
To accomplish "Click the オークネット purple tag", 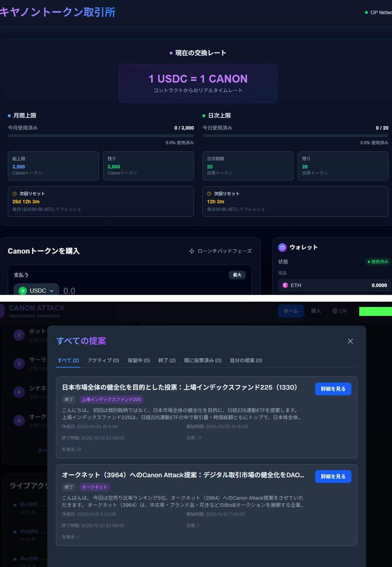I will [94, 487].
